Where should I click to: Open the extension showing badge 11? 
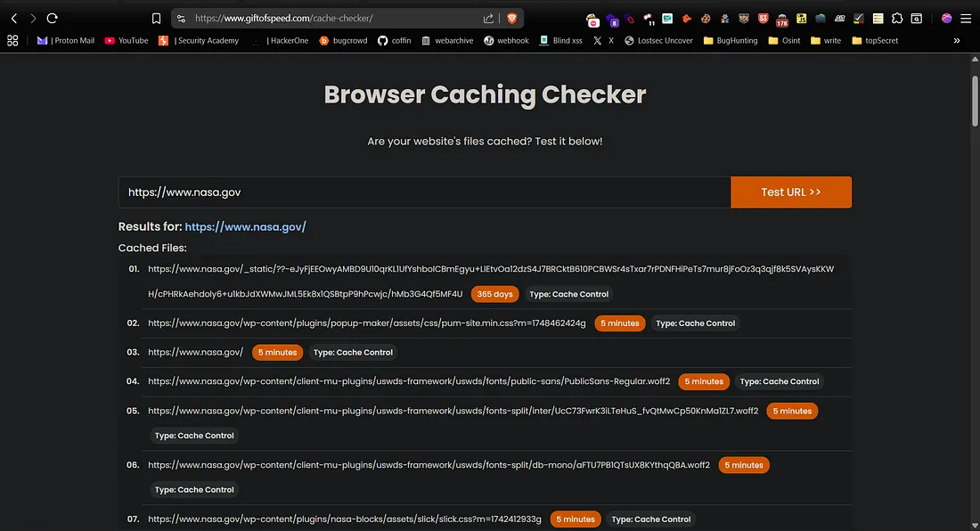(x=649, y=20)
